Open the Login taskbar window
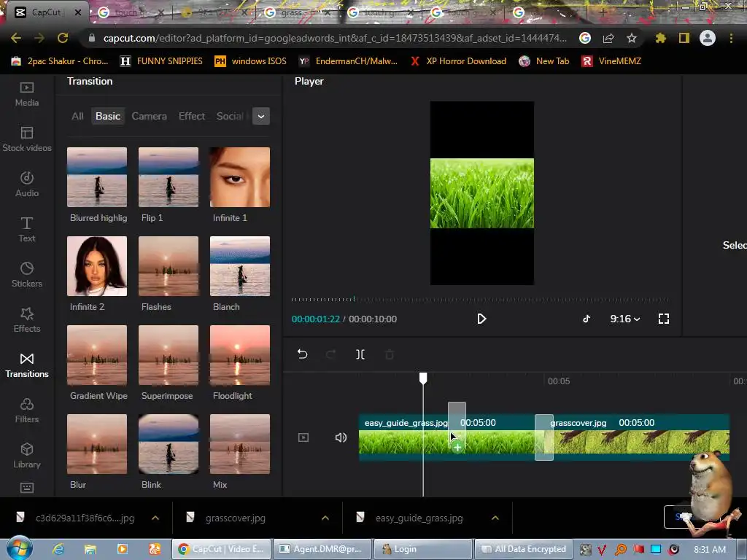Image resolution: width=747 pixels, height=560 pixels. (x=423, y=549)
